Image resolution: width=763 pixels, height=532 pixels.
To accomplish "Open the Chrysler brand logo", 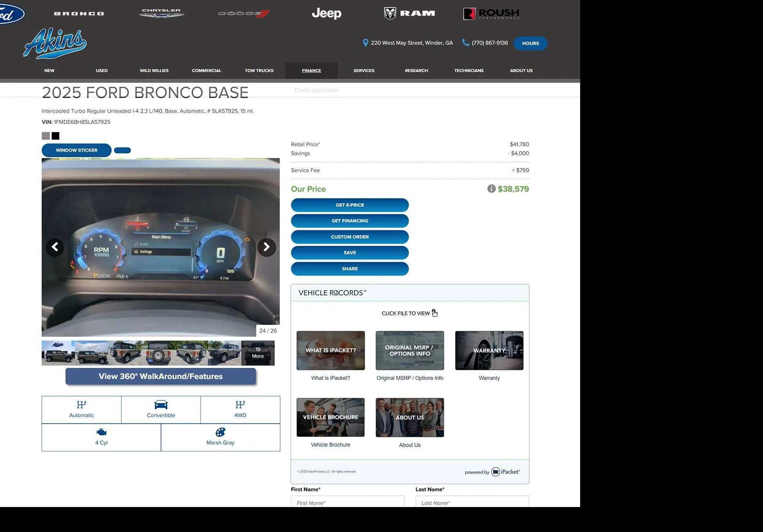I will pos(162,14).
